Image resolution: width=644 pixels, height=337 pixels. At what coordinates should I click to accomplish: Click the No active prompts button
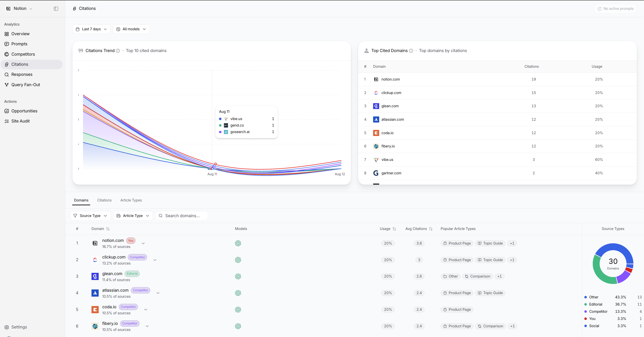(616, 9)
